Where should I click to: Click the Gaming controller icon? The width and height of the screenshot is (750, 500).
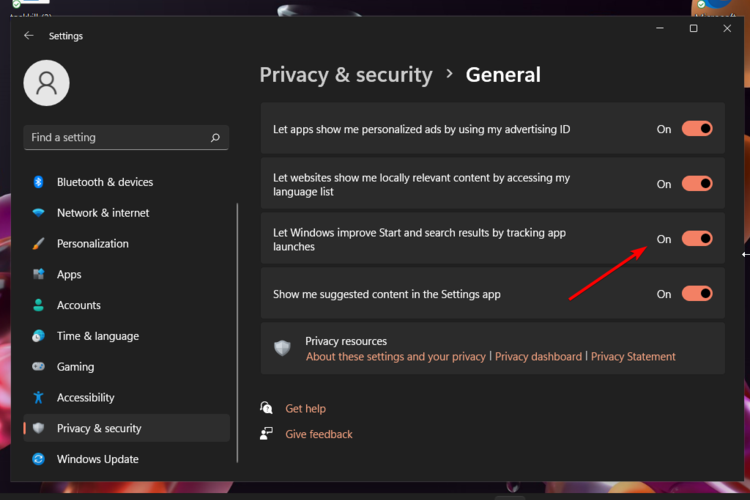tap(38, 367)
